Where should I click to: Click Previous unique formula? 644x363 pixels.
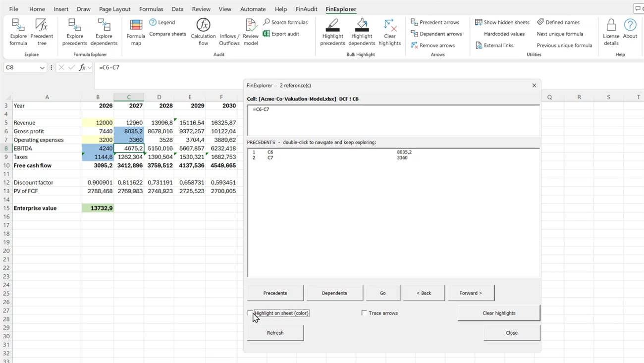(564, 45)
